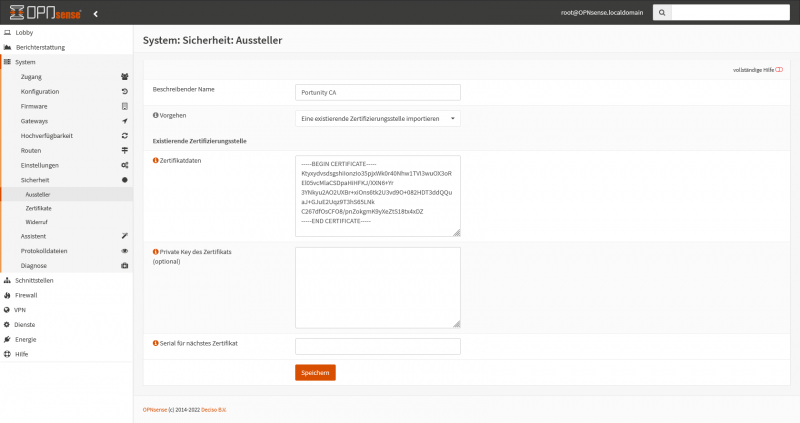Viewport: 800px width, 423px height.
Task: Click info icon beside Private Key label
Action: tap(155, 252)
